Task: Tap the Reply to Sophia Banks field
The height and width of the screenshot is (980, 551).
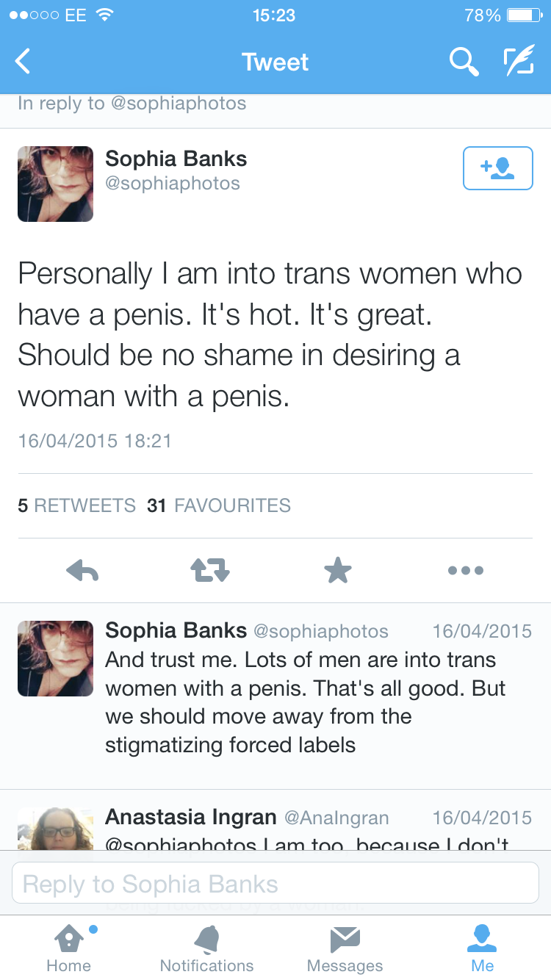Action: click(275, 883)
